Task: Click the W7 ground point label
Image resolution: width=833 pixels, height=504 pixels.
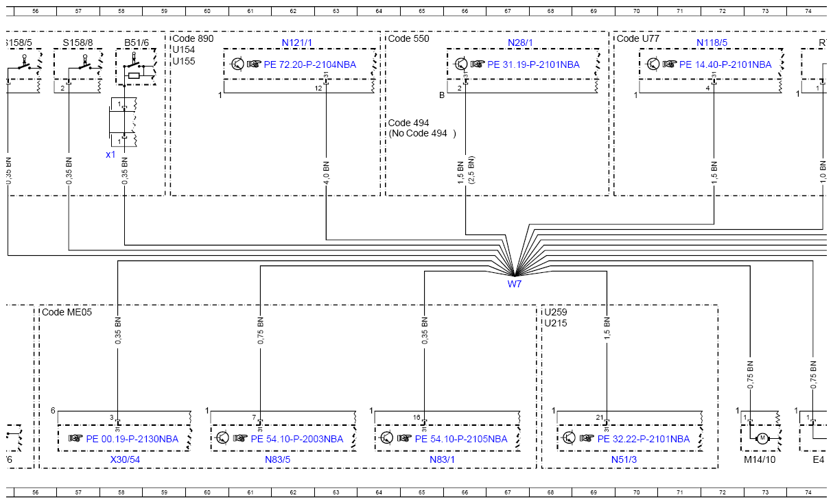Action: point(515,284)
